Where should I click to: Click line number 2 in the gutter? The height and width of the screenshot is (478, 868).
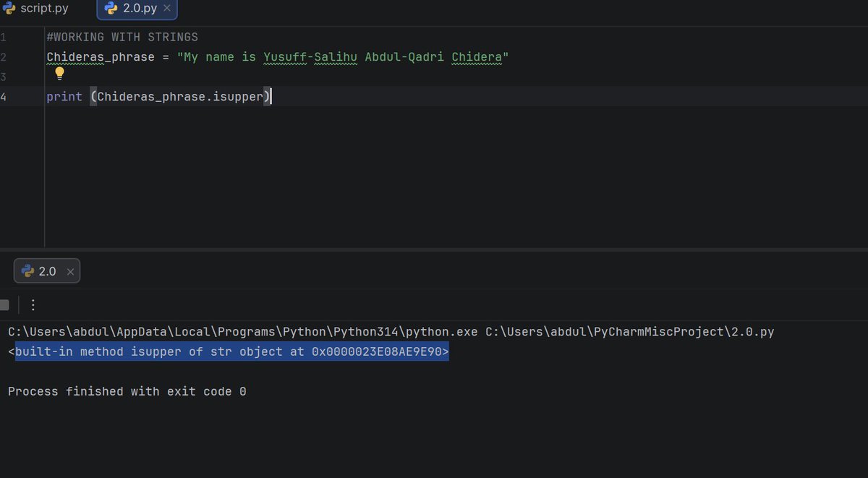click(x=4, y=56)
